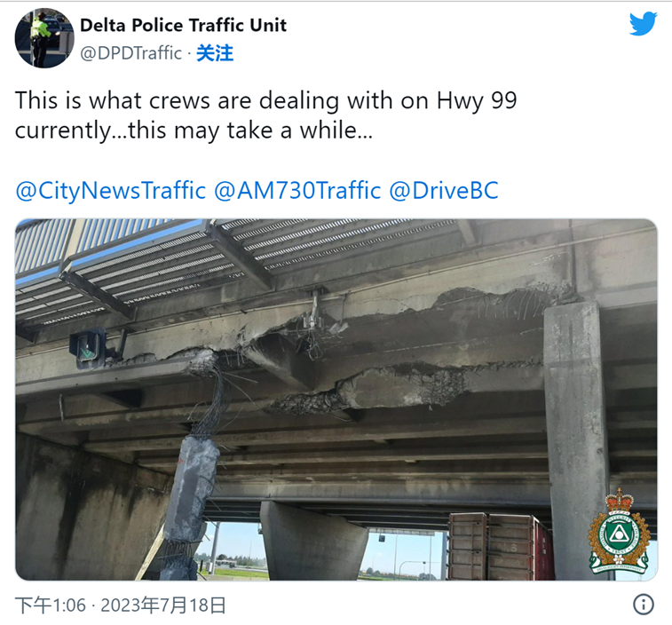Click the date 2023年7月18日
Screen dimensions: 672x625
pyautogui.click(x=162, y=605)
